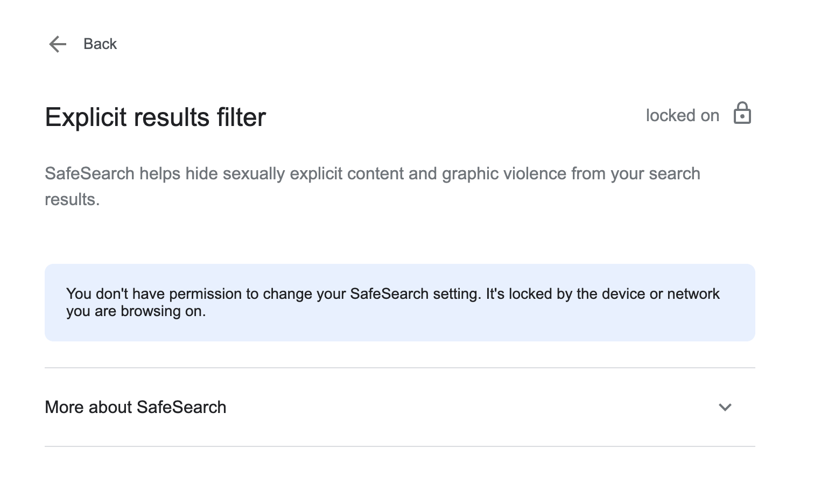This screenshot has width=814, height=504.
Task: Click the SafeSearch description paragraph's first line
Action: 373,174
